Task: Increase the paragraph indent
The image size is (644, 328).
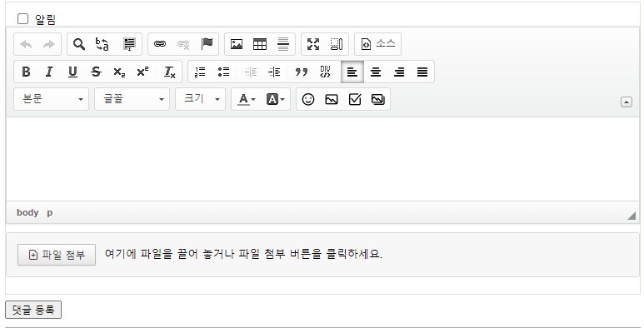Action: pos(274,72)
